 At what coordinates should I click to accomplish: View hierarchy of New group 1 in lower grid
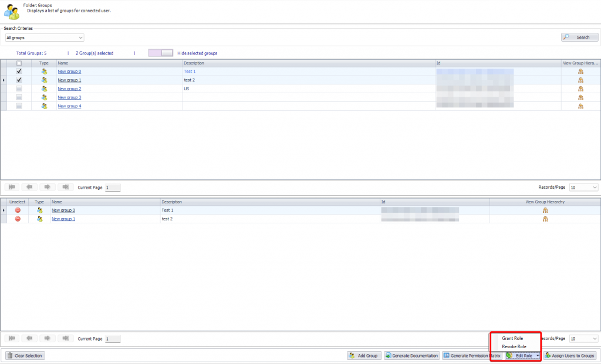[x=545, y=219]
